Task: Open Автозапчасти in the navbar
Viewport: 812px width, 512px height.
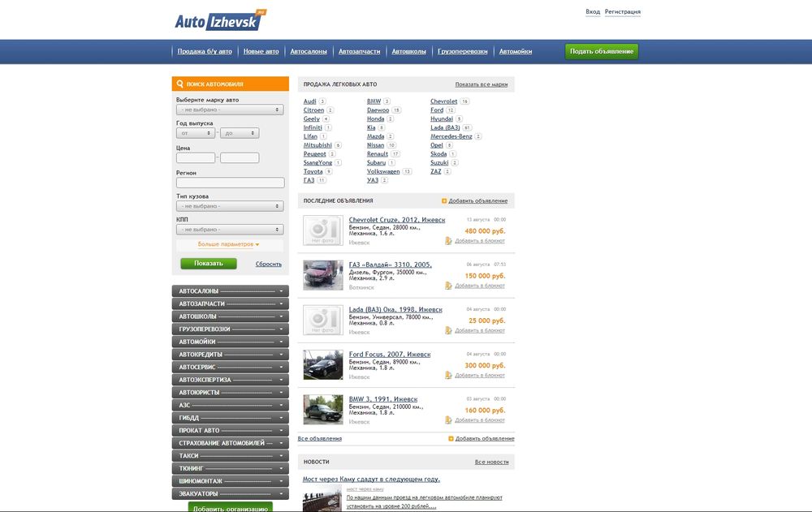Action: coord(360,51)
